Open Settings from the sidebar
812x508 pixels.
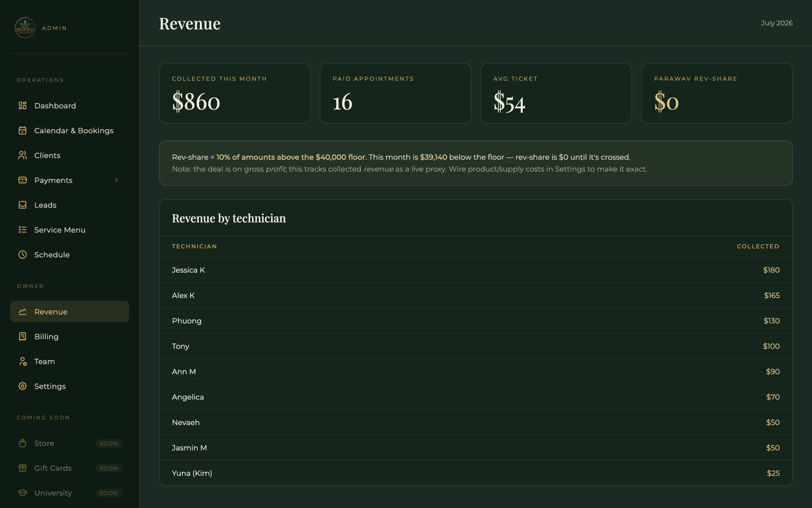(70, 387)
